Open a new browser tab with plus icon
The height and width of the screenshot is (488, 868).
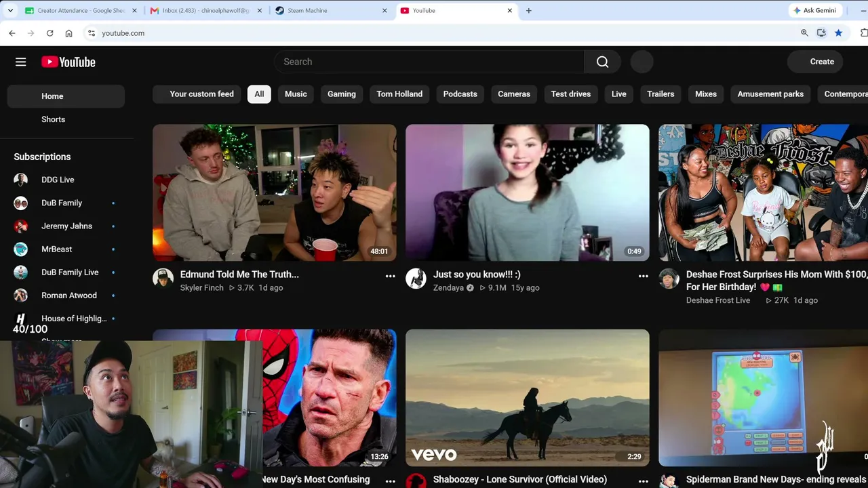(529, 10)
